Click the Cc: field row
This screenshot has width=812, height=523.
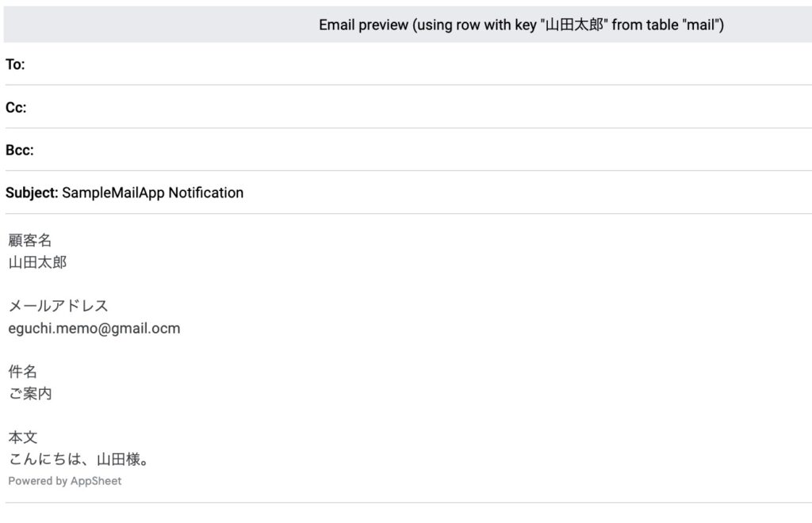(408, 107)
